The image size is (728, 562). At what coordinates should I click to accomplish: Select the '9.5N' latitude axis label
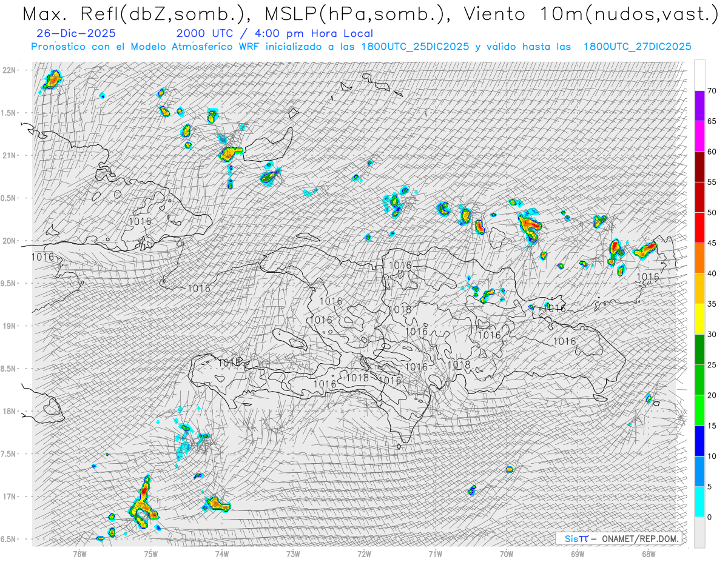(8, 283)
